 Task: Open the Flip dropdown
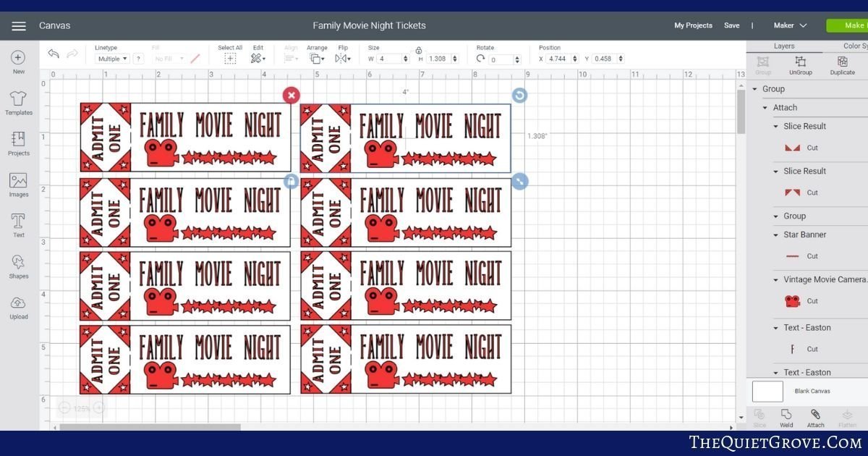(343, 59)
